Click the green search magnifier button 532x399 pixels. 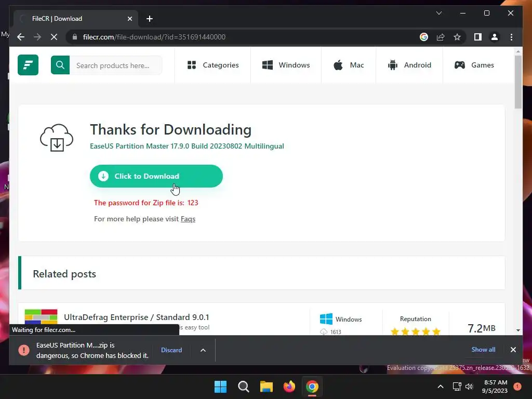[60, 65]
